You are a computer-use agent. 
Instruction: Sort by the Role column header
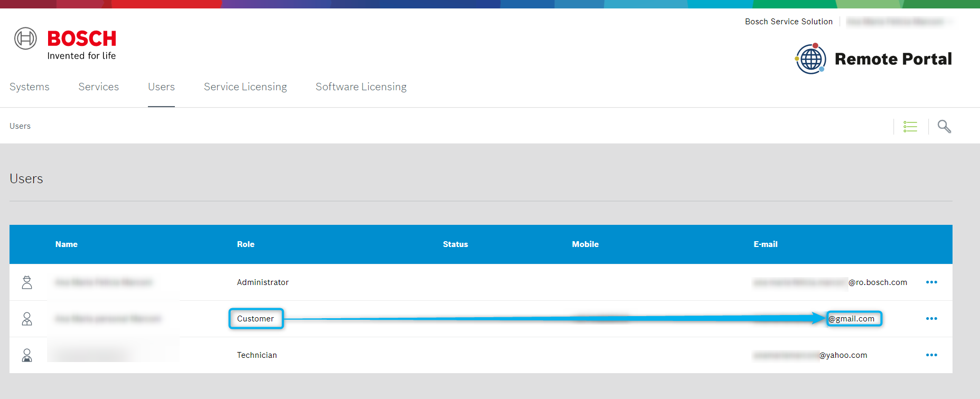coord(246,244)
